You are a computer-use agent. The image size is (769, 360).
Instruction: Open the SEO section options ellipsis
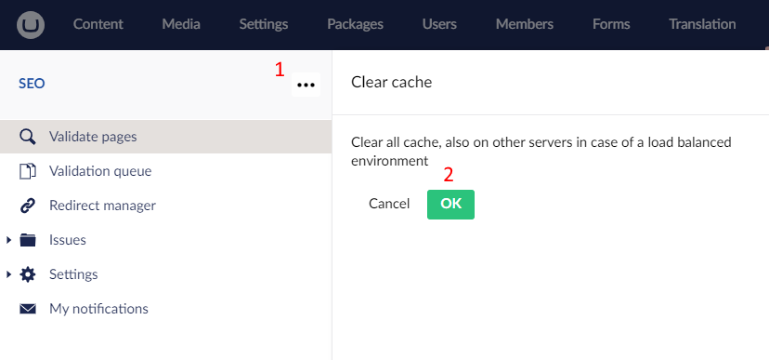(x=306, y=85)
